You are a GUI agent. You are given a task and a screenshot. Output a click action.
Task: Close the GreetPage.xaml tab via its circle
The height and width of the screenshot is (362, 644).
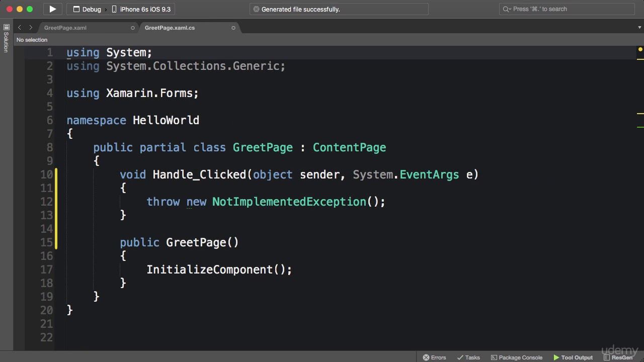click(x=133, y=28)
